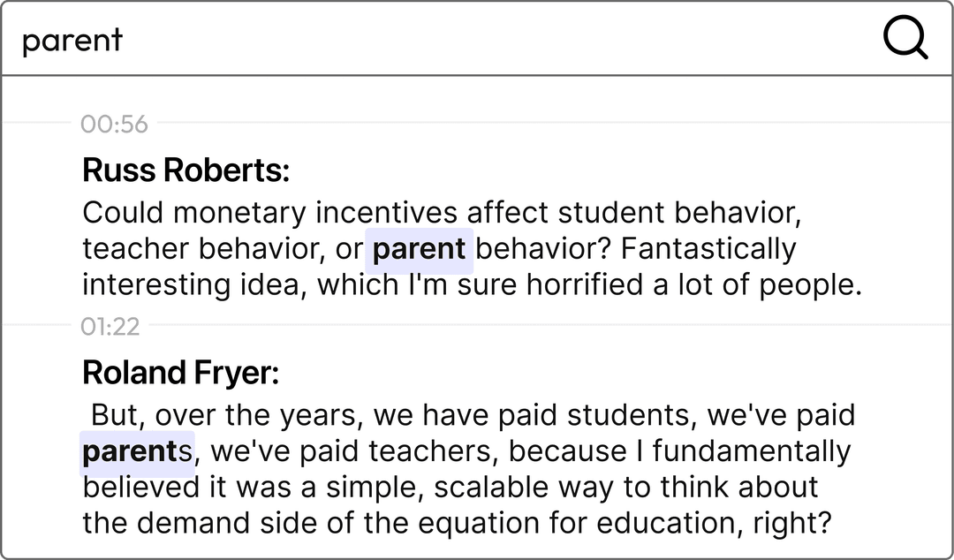Screen dimensions: 954x560
Task: Click the line "Could monetary incentives affect student behavior"
Action: tap(443, 213)
